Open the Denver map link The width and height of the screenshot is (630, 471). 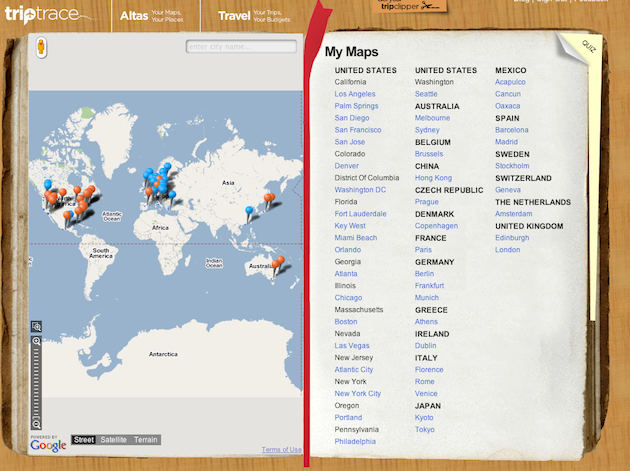[x=346, y=166]
